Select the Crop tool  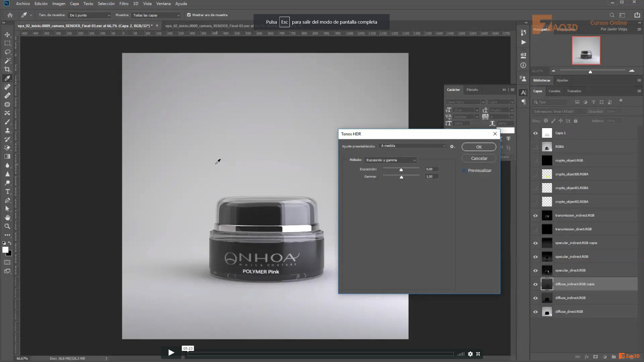coord(8,69)
